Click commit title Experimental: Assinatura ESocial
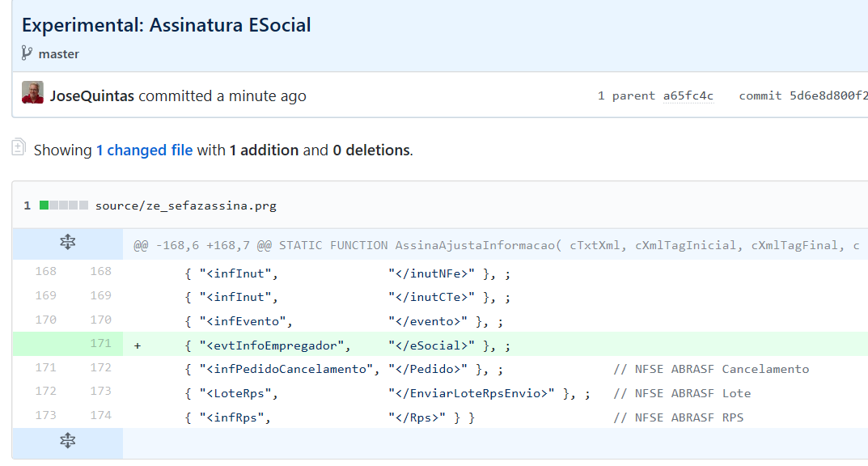This screenshot has height=466, width=868. [x=166, y=24]
